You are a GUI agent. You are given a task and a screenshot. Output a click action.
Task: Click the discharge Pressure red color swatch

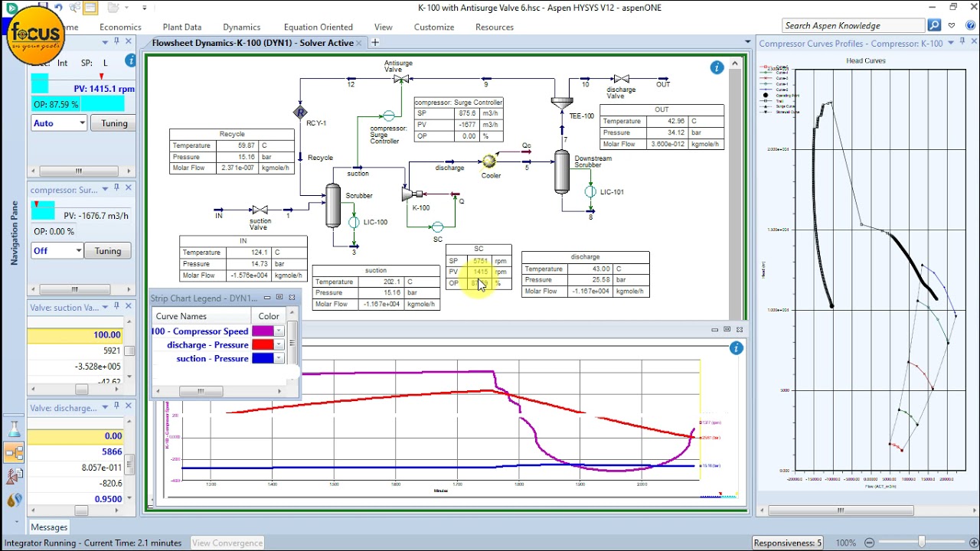(263, 345)
